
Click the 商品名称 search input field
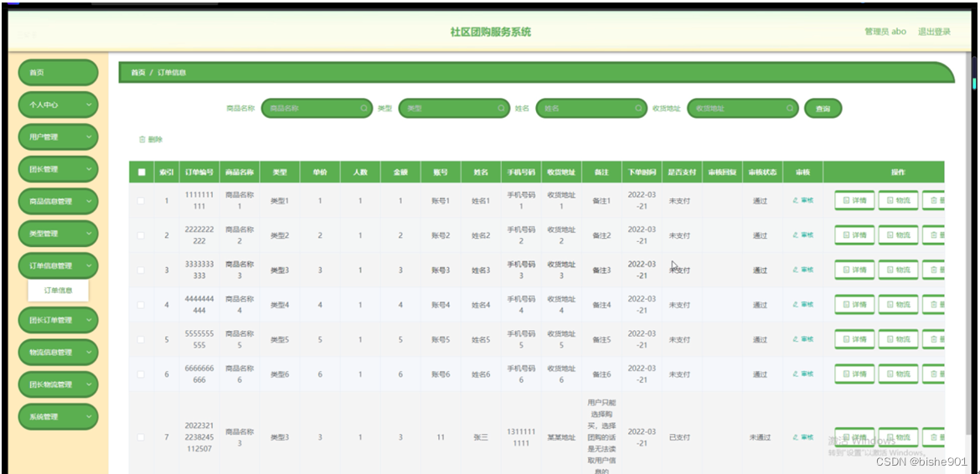(x=317, y=108)
